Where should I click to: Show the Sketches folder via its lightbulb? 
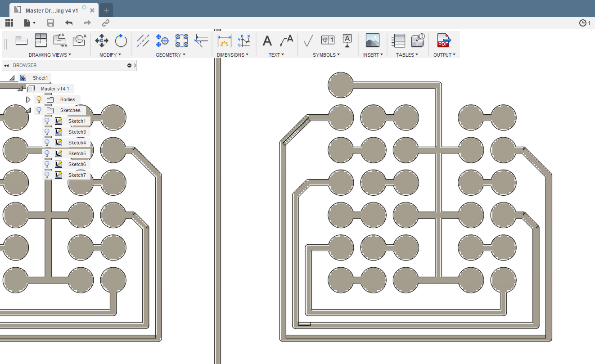tap(39, 110)
